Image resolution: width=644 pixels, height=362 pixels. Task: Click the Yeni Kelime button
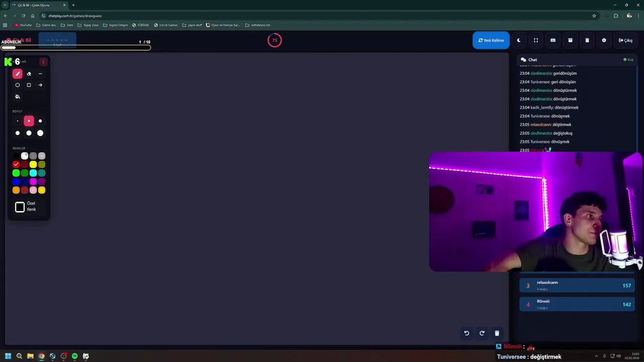click(491, 40)
